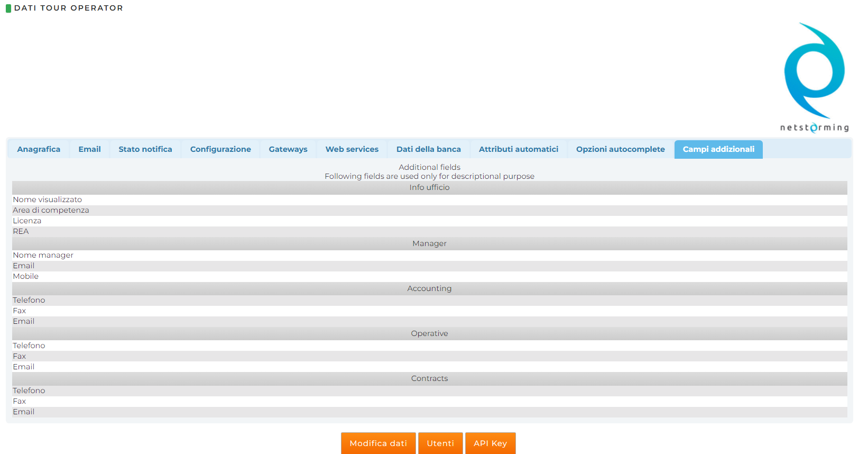This screenshot has height=454, width=868.
Task: Select the Nome manager row
Action: coord(43,255)
